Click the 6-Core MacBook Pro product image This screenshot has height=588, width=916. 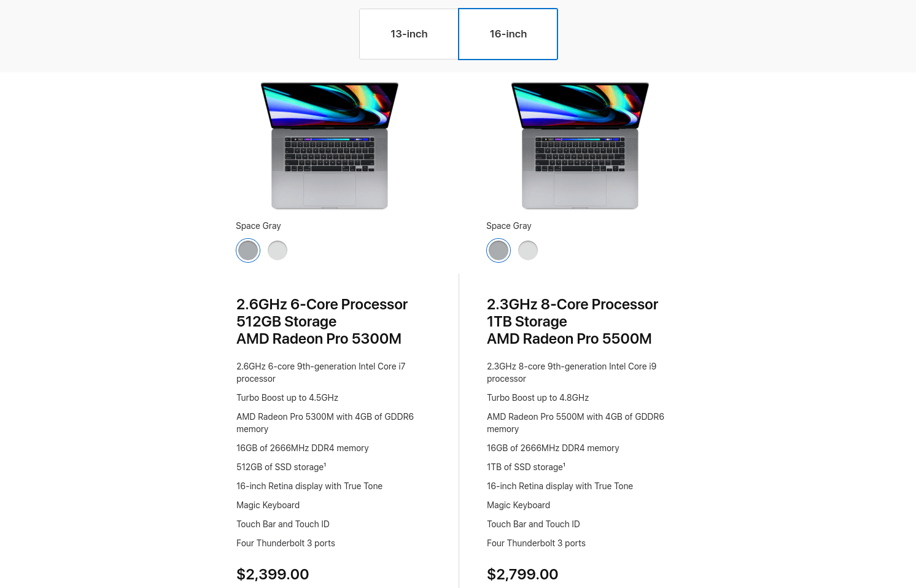pyautogui.click(x=330, y=146)
